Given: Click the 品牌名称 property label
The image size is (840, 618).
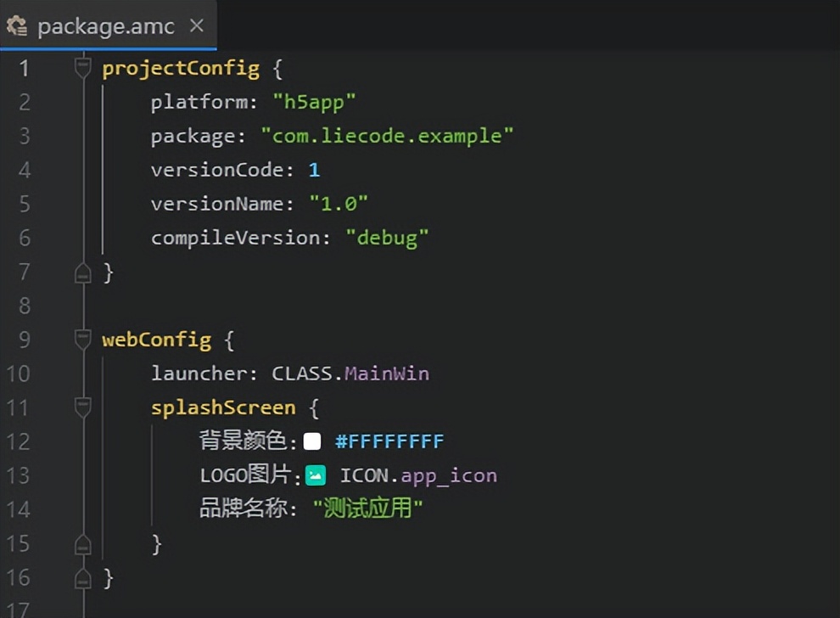Looking at the screenshot, I should pyautogui.click(x=244, y=508).
